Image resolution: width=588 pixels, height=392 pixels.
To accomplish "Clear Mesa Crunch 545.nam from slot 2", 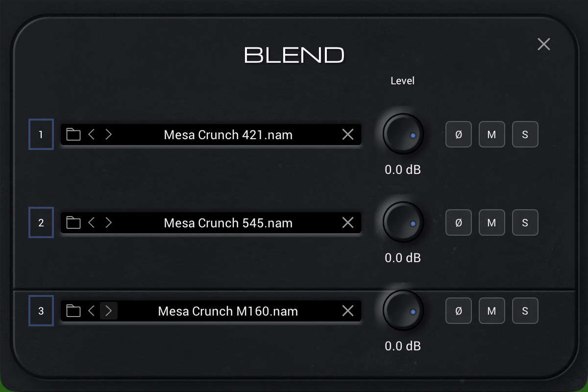I will (348, 222).
